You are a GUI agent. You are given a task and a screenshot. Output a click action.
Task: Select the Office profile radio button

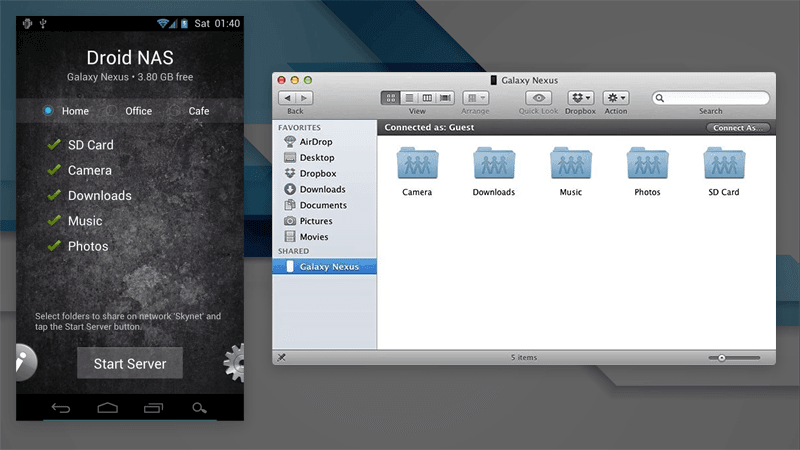111,111
